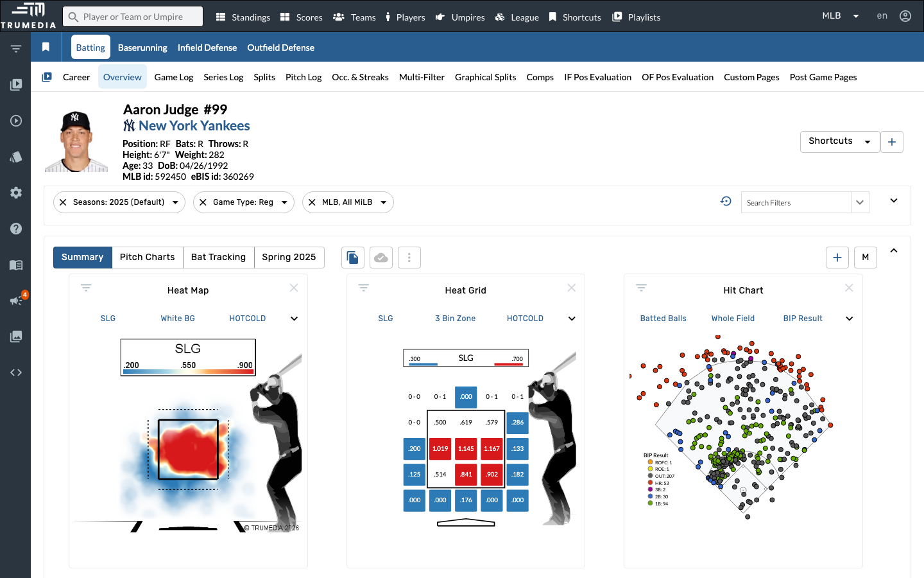Click the bookmark icon beside Batting tab
Image resolution: width=924 pixels, height=578 pixels.
pos(46,47)
